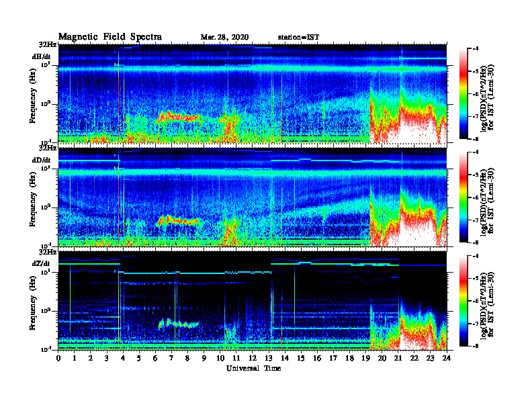
Task: Click the dH/dt panel color scale bar
Action: (x=463, y=93)
